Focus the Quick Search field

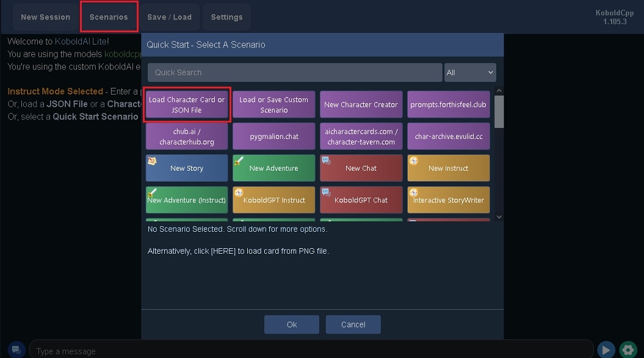295,73
